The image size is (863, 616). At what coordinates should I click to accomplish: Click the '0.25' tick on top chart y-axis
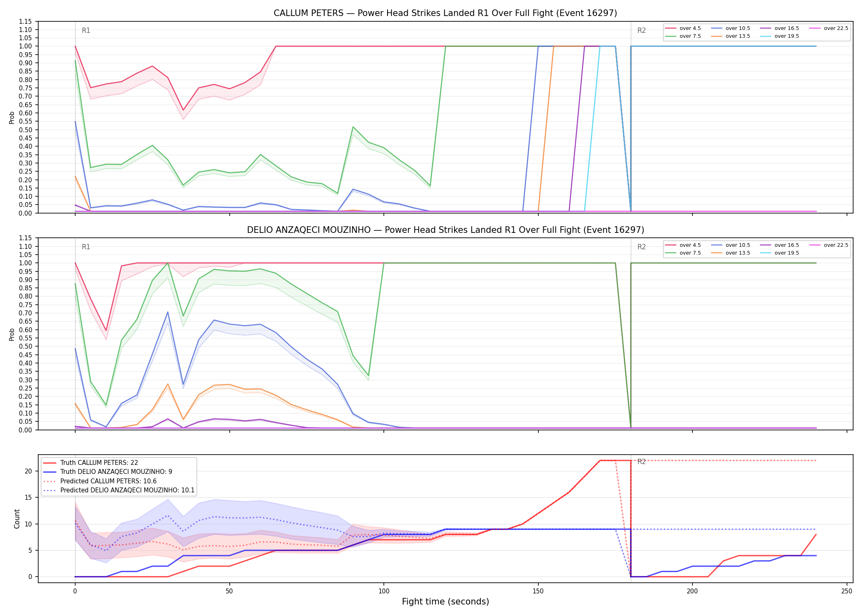click(25, 172)
